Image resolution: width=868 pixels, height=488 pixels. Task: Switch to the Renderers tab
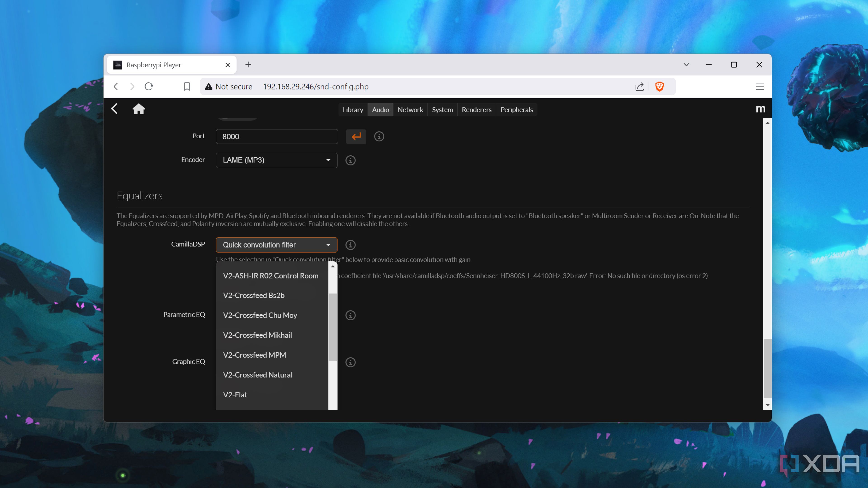pyautogui.click(x=476, y=109)
